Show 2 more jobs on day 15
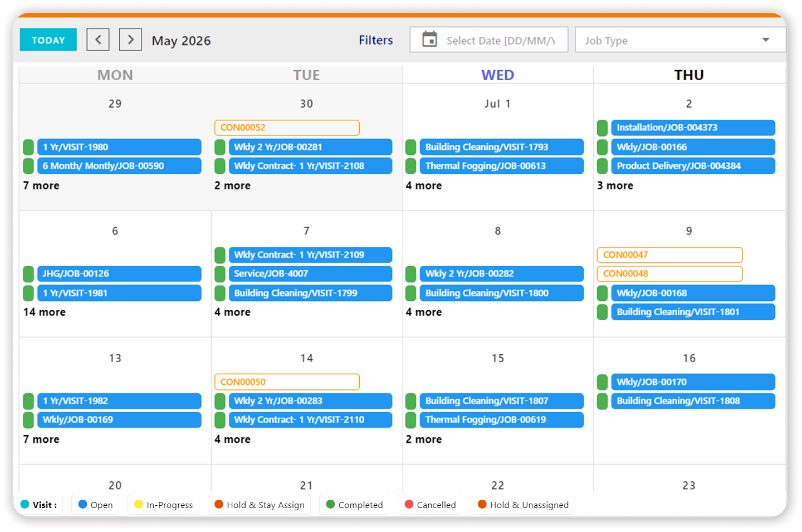Screen dimensions: 802x532 424,440
